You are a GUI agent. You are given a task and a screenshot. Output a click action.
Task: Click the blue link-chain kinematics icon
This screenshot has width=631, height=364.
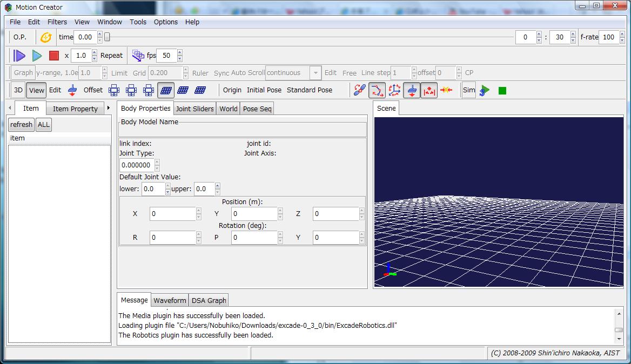pyautogui.click(x=359, y=90)
